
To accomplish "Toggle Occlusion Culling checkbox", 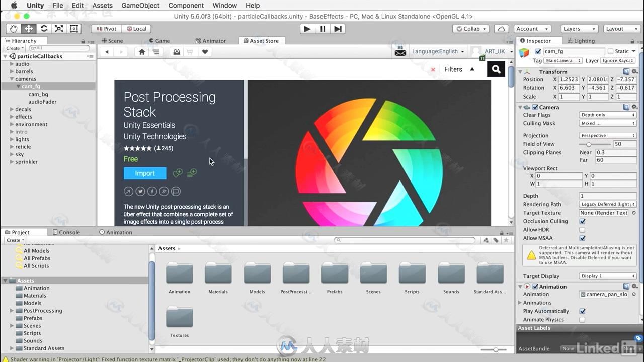I will 582,221.
